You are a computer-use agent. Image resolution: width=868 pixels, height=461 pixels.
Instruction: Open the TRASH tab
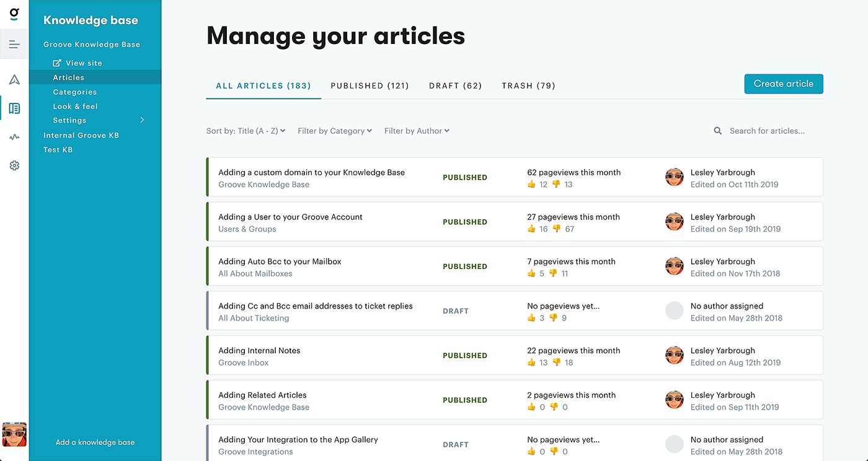[x=528, y=86]
